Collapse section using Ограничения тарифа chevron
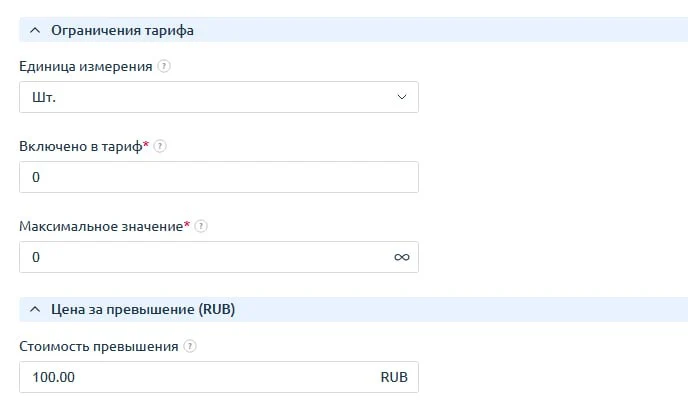The image size is (688, 416). tap(35, 31)
